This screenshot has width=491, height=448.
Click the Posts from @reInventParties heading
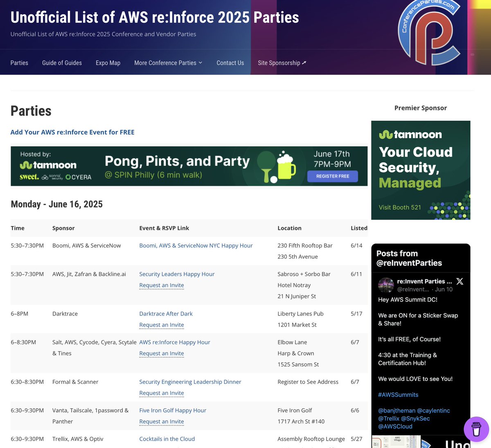coord(409,258)
